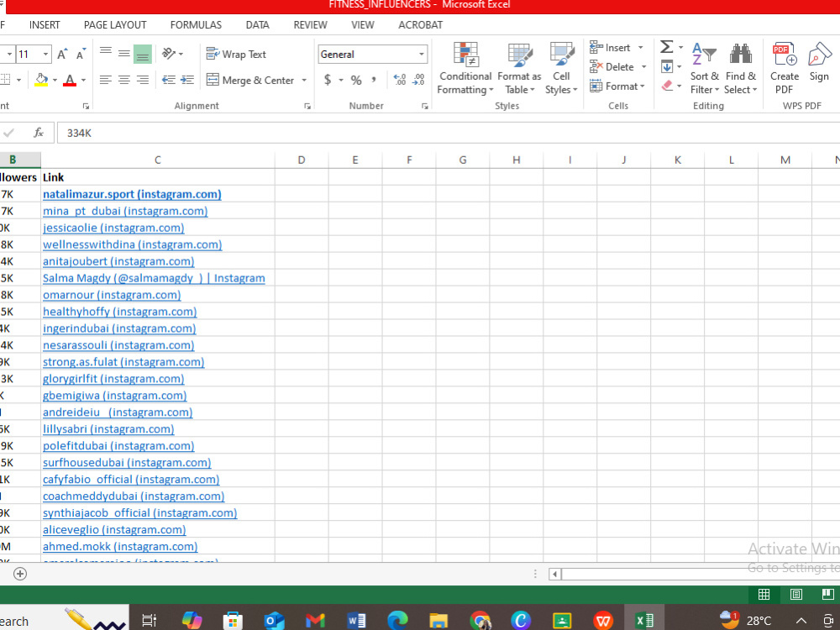
Task: Center text horizontally
Action: pyautogui.click(x=123, y=81)
